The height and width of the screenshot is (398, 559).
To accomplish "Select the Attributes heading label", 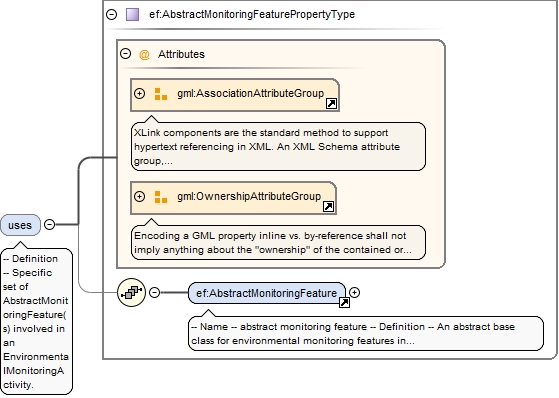I will pyautogui.click(x=181, y=54).
